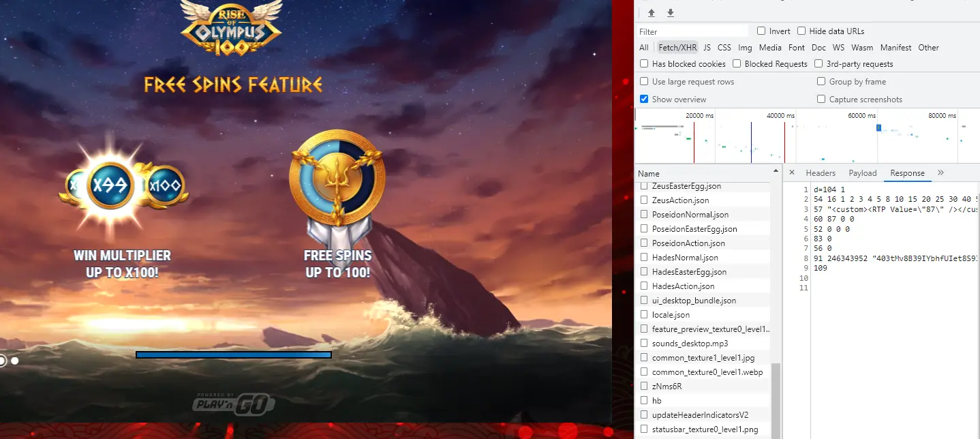
Task: Click the 40000 ms mark in overview timeline
Action: tap(780, 116)
